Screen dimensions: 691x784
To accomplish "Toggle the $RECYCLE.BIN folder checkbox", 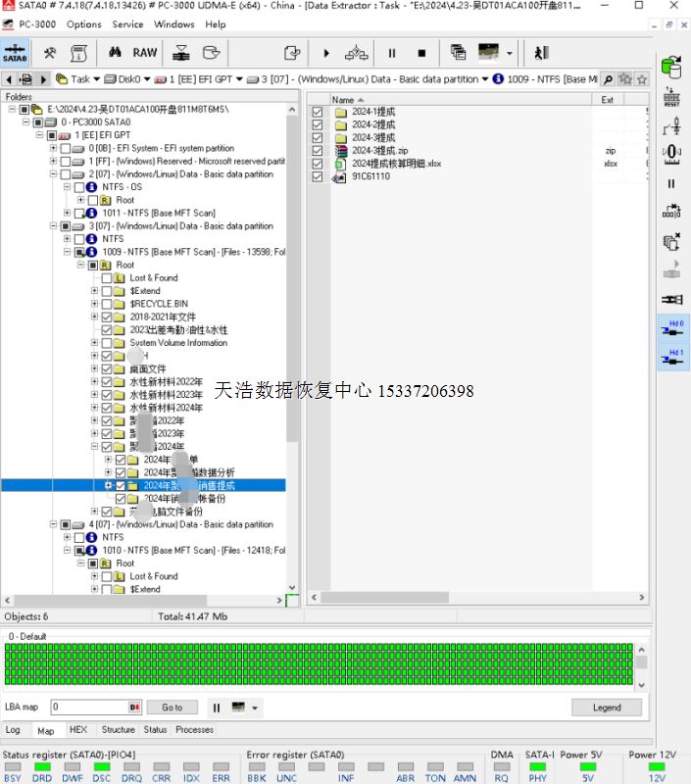I will coord(107,304).
